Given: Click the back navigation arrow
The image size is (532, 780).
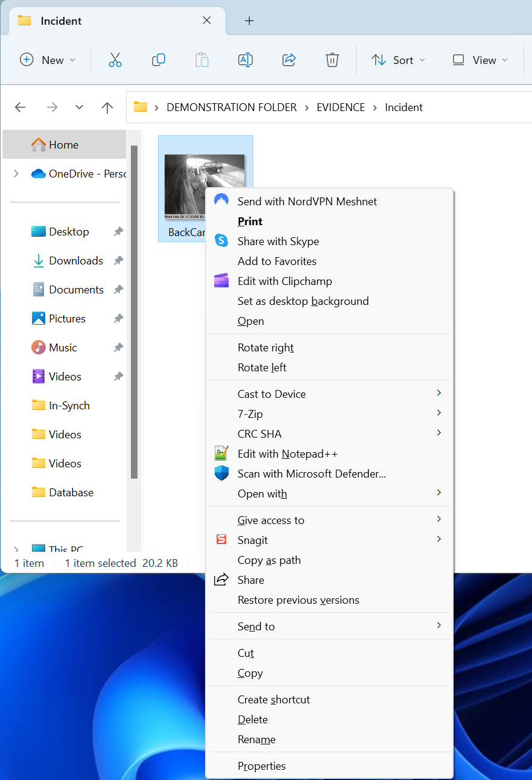Looking at the screenshot, I should [x=20, y=107].
